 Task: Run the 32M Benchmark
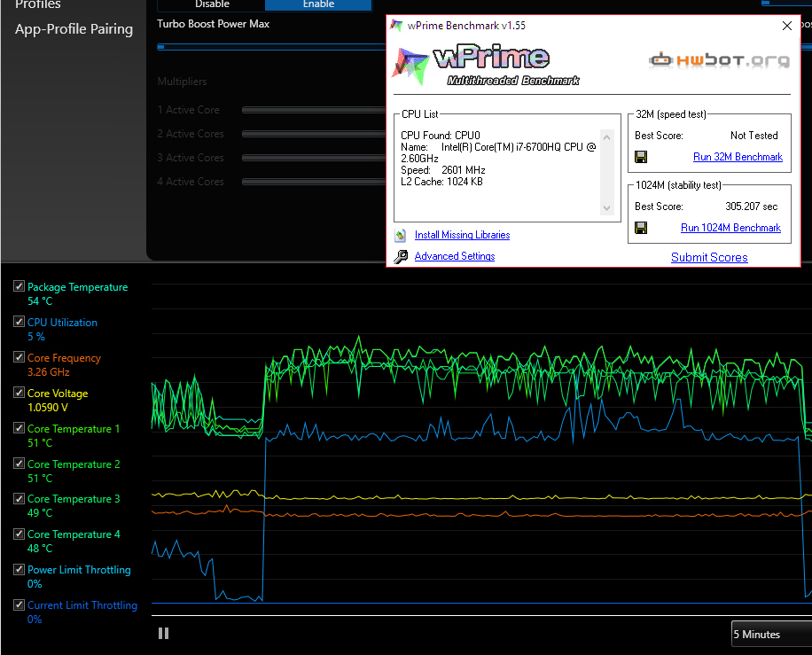click(738, 157)
